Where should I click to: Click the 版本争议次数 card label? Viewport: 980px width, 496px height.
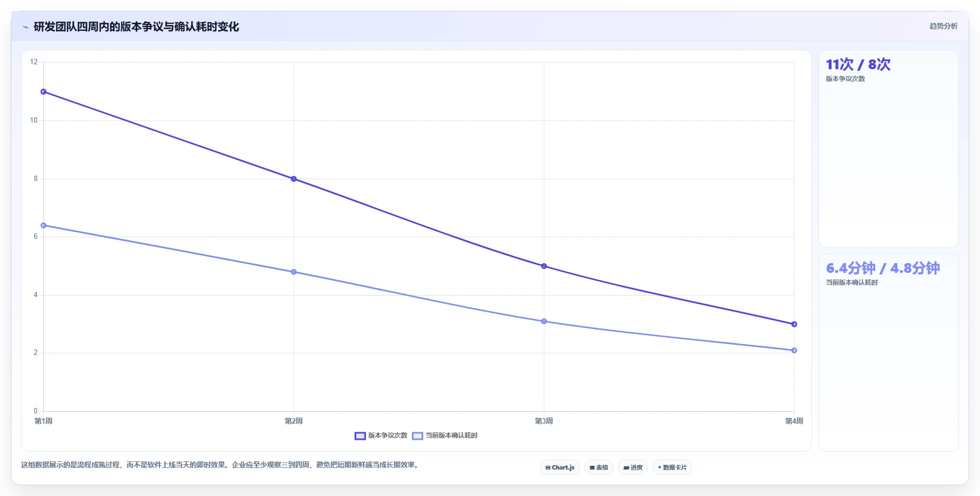[x=845, y=79]
